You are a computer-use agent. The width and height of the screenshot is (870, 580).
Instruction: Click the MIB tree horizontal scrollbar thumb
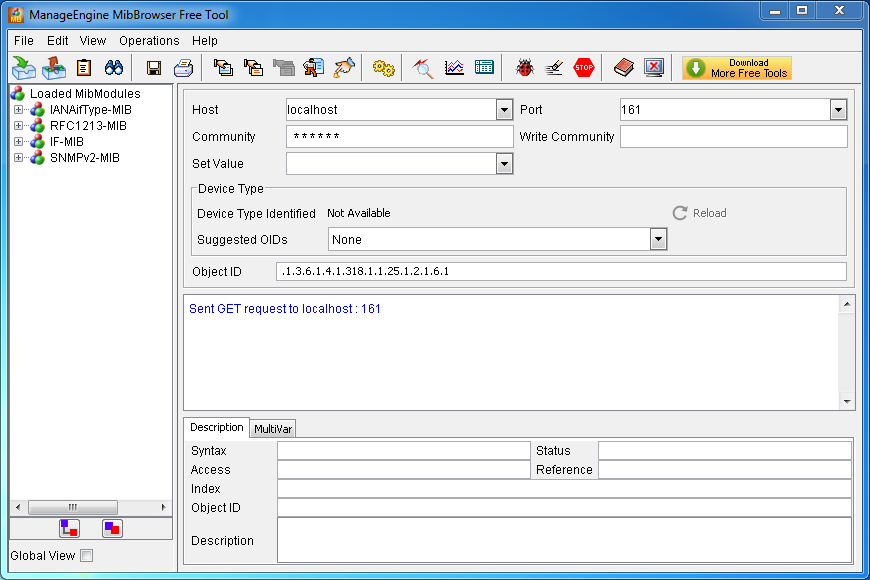click(73, 507)
